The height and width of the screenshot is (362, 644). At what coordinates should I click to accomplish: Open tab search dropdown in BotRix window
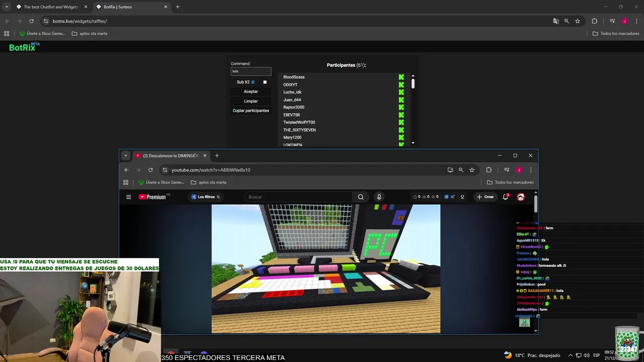coord(7,7)
